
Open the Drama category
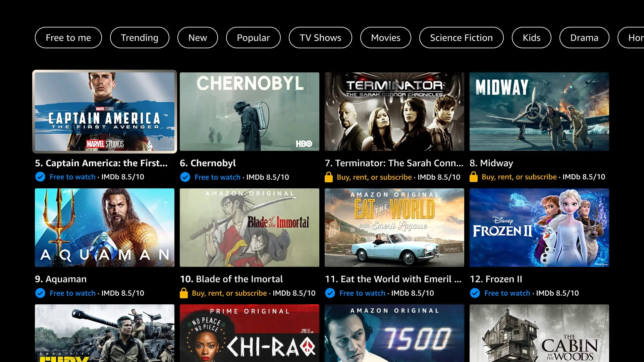tap(584, 38)
